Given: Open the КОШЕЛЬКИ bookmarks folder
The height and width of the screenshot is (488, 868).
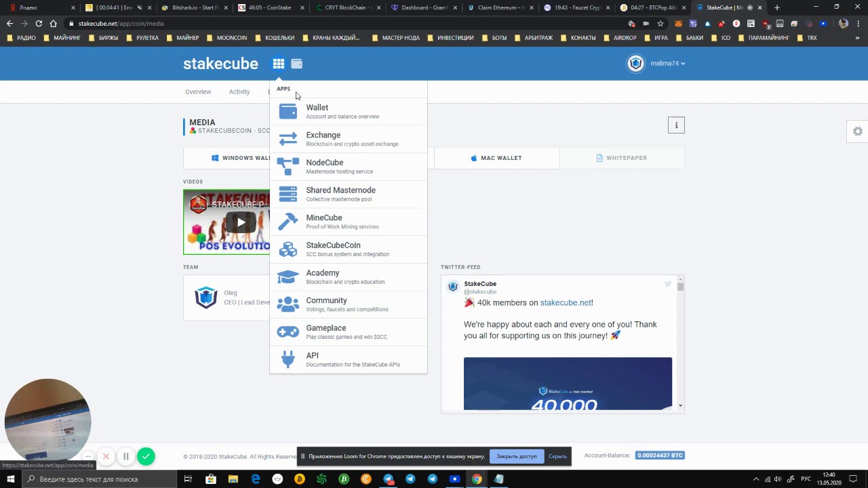Looking at the screenshot, I should (275, 38).
